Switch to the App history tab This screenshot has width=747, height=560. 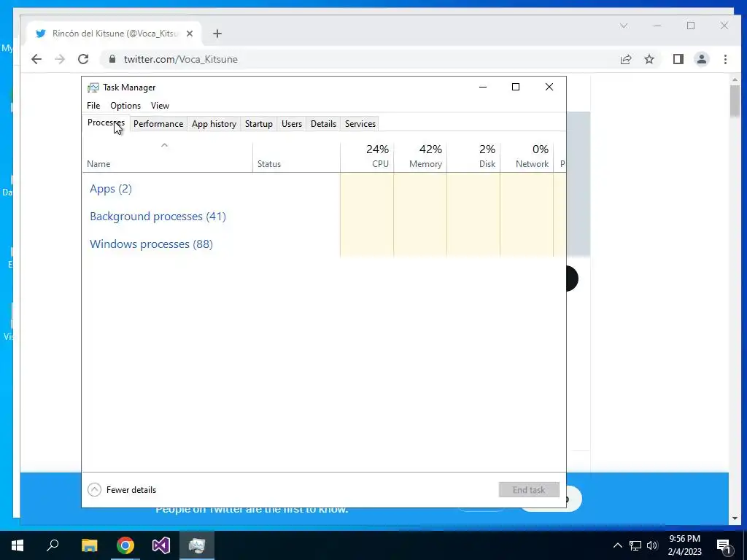[x=214, y=124]
